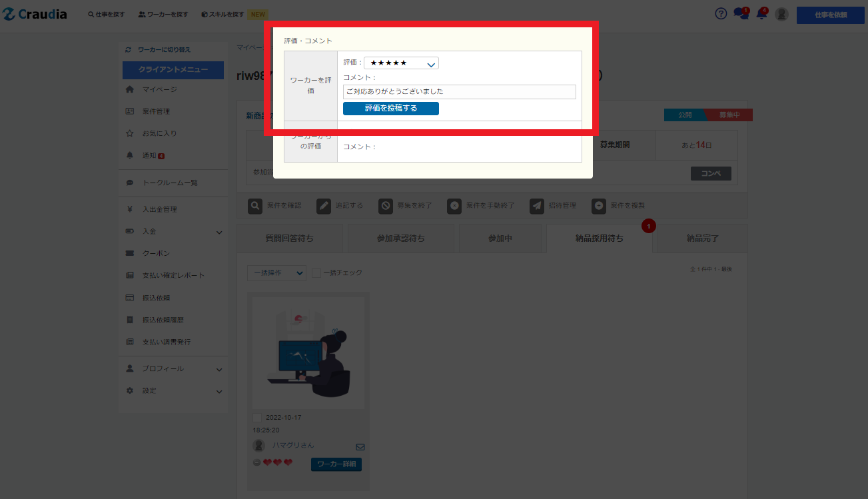Image resolution: width=868 pixels, height=499 pixels.
Task: Open the star rating 評価 dropdown
Action: pos(401,63)
